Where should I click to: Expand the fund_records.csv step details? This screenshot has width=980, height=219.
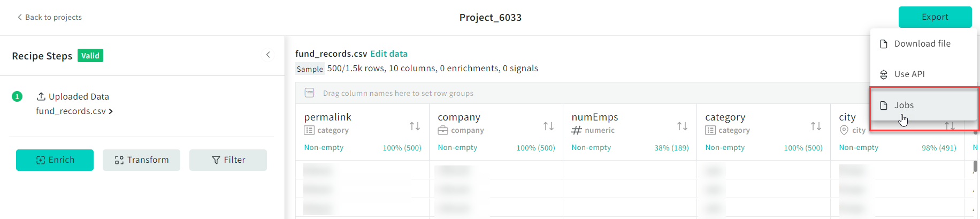coord(75,111)
